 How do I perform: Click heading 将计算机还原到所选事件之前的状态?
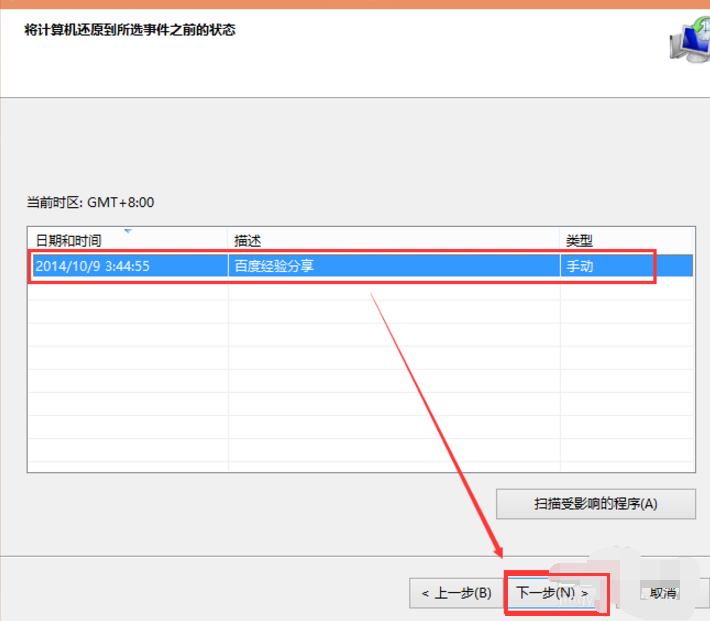tap(131, 30)
